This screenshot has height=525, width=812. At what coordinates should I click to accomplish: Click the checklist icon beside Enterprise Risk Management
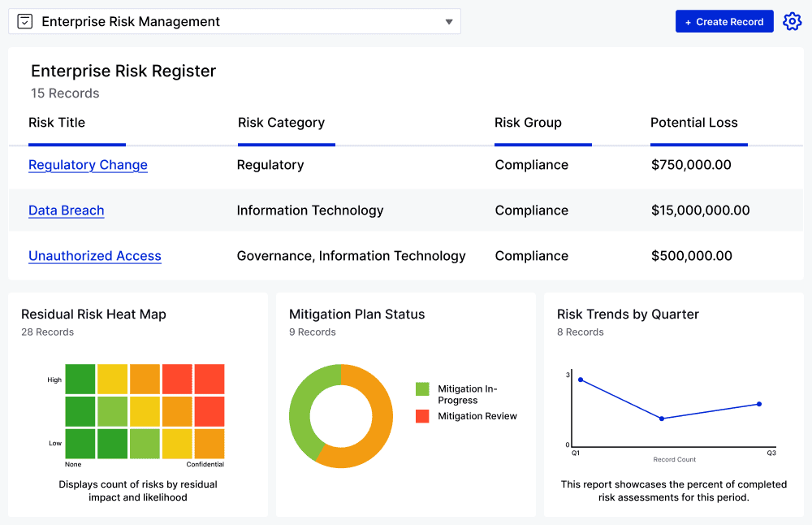coord(25,21)
